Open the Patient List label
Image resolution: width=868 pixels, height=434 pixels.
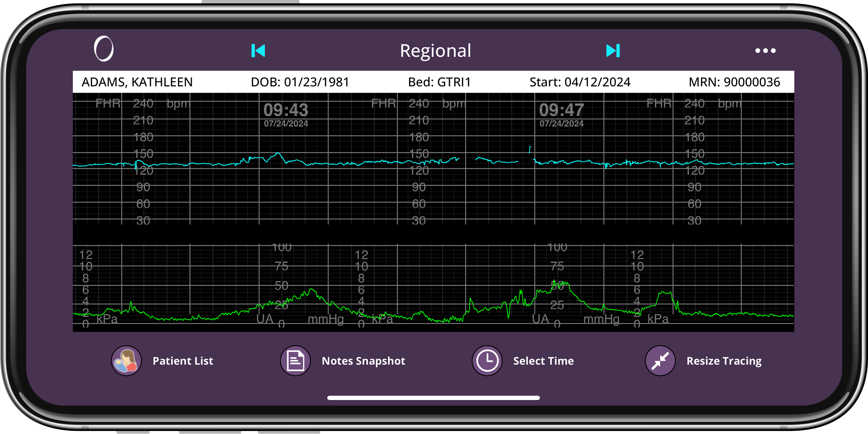click(x=183, y=361)
